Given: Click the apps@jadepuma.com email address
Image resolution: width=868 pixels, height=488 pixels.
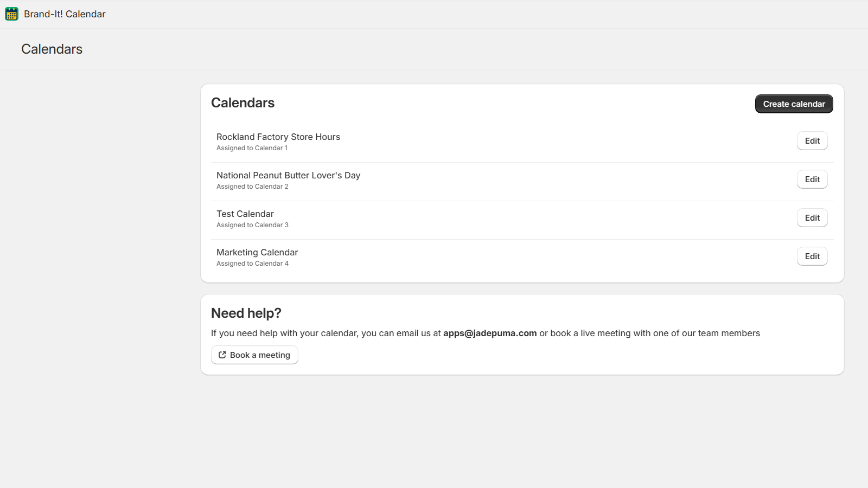Looking at the screenshot, I should 490,333.
